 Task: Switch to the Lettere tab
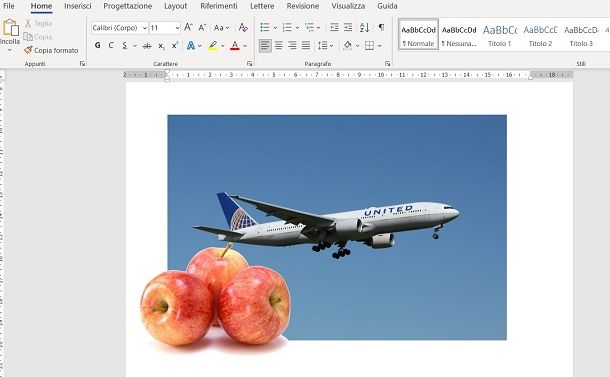point(262,6)
